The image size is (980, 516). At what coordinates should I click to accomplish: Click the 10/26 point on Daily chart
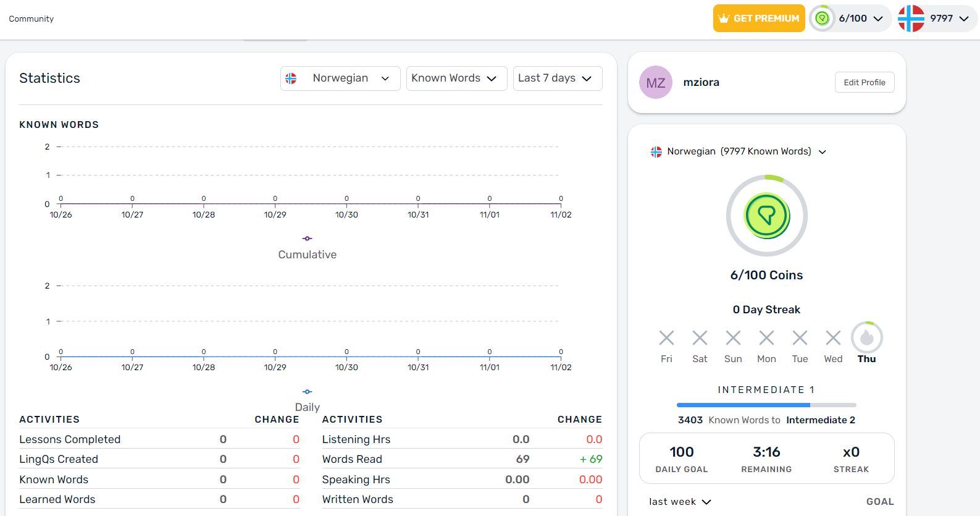(x=61, y=357)
